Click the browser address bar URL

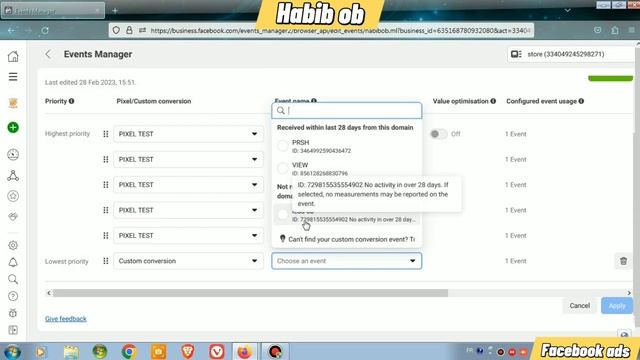pyautogui.click(x=340, y=30)
